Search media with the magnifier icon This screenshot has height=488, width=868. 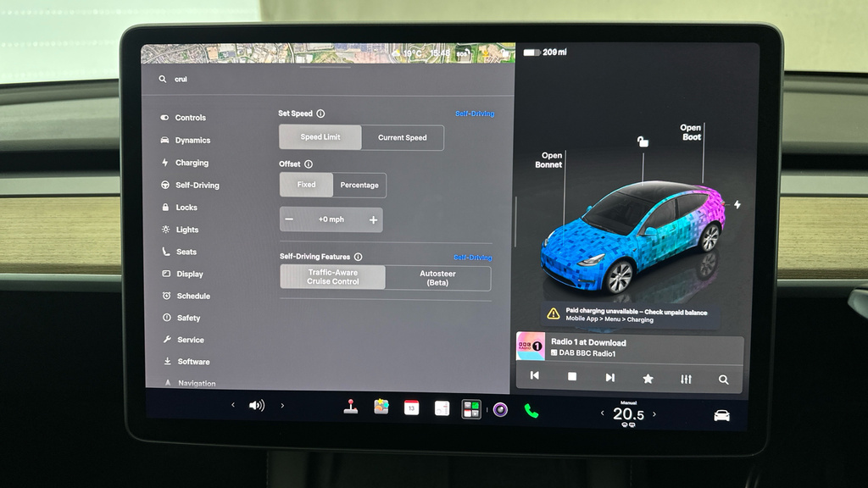tap(724, 380)
